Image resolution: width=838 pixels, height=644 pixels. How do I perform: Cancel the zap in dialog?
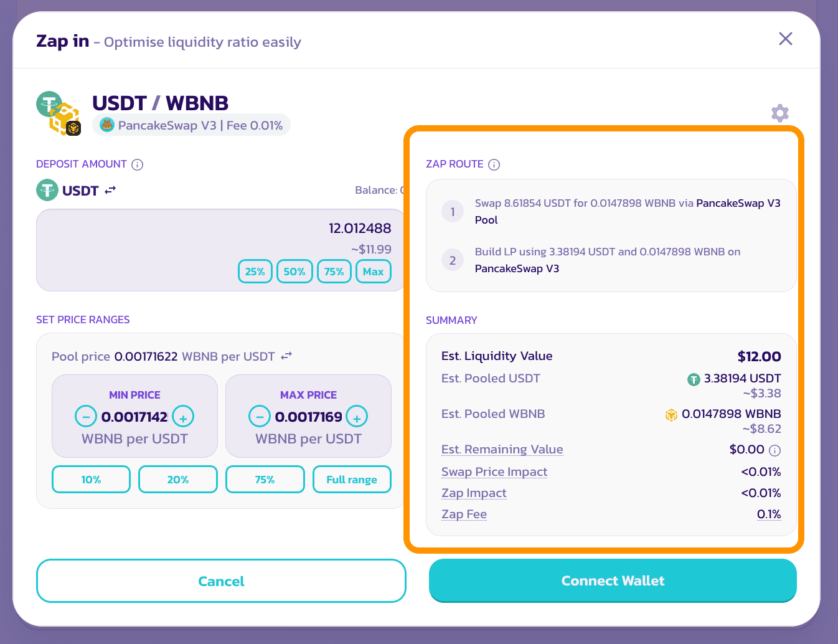coord(221,581)
